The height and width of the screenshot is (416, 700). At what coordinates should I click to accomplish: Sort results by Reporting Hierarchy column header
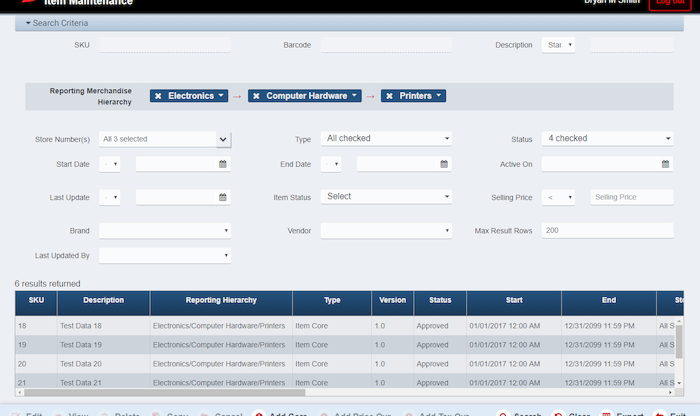click(x=221, y=303)
